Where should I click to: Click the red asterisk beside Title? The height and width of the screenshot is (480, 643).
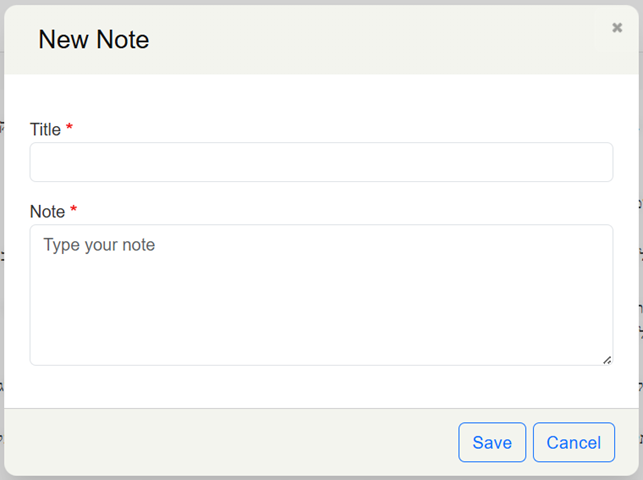[x=70, y=129]
